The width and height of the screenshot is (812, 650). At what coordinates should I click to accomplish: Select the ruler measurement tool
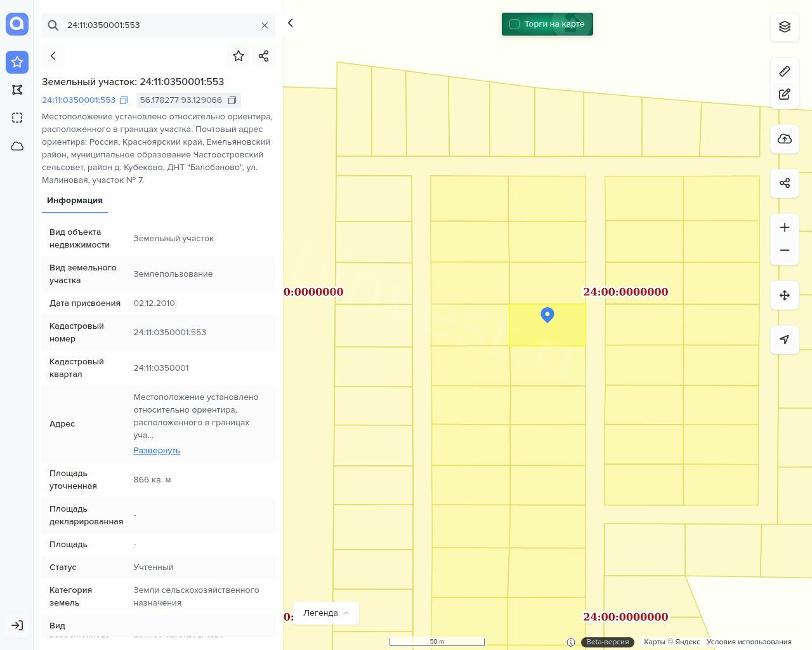785,71
